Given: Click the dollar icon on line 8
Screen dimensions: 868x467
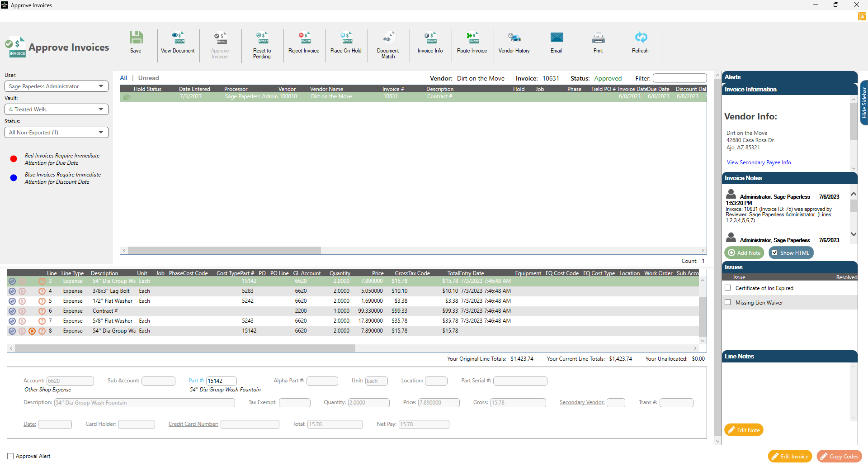Looking at the screenshot, I should tap(22, 331).
